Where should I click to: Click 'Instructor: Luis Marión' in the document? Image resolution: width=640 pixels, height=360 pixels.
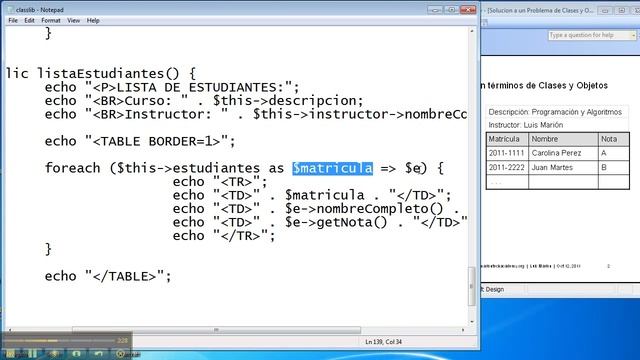coord(525,125)
